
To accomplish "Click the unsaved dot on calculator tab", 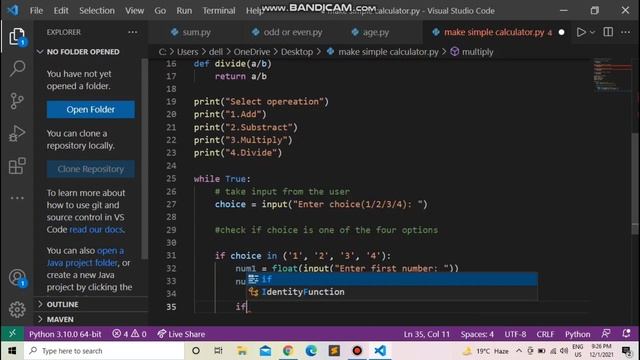I will pyautogui.click(x=561, y=32).
